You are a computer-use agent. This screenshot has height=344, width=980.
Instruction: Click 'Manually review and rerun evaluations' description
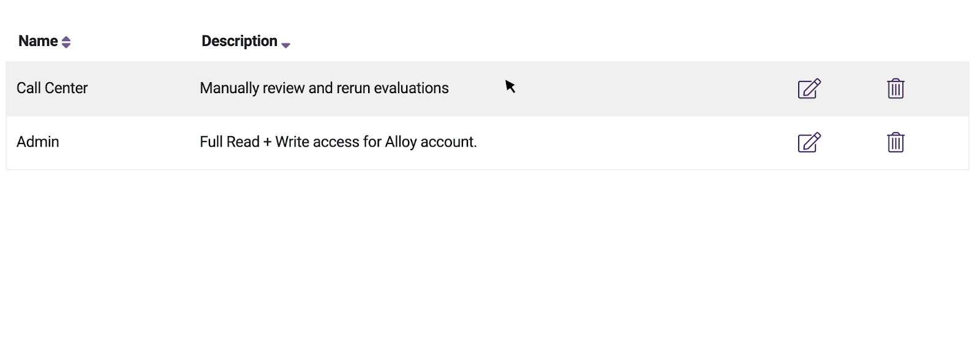pos(324,88)
